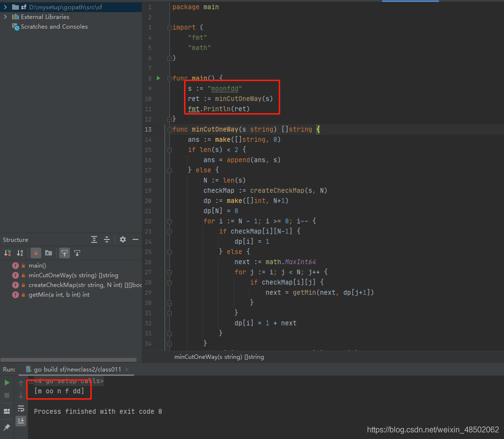The width and height of the screenshot is (504, 439).
Task: Click the up arrow in the Run toolbar
Action: click(x=21, y=383)
